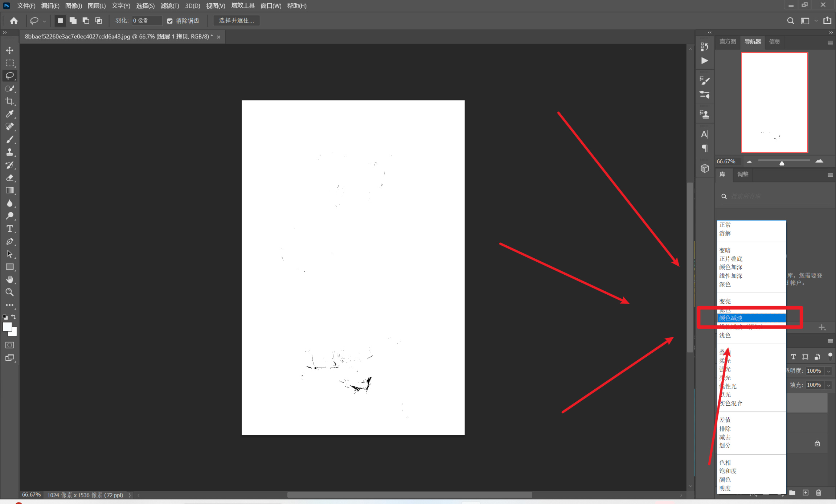Click the 选择并遮住 button
The image size is (836, 504).
[x=237, y=21]
